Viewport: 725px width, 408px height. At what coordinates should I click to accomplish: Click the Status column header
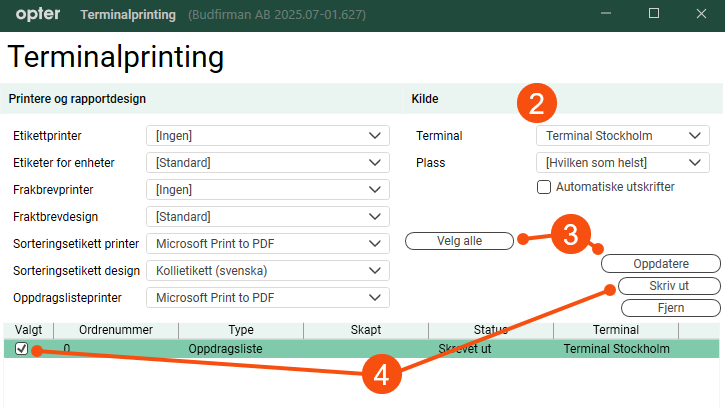click(x=490, y=330)
